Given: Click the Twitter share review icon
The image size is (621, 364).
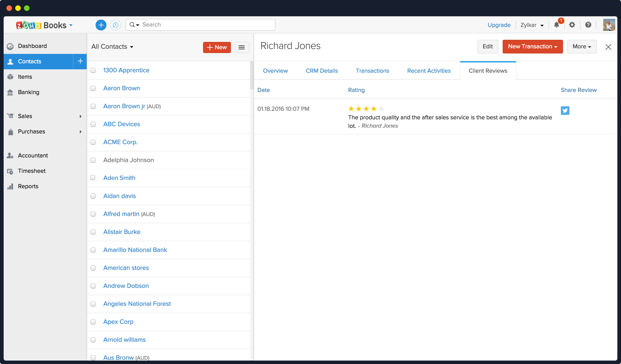Looking at the screenshot, I should pyautogui.click(x=565, y=110).
